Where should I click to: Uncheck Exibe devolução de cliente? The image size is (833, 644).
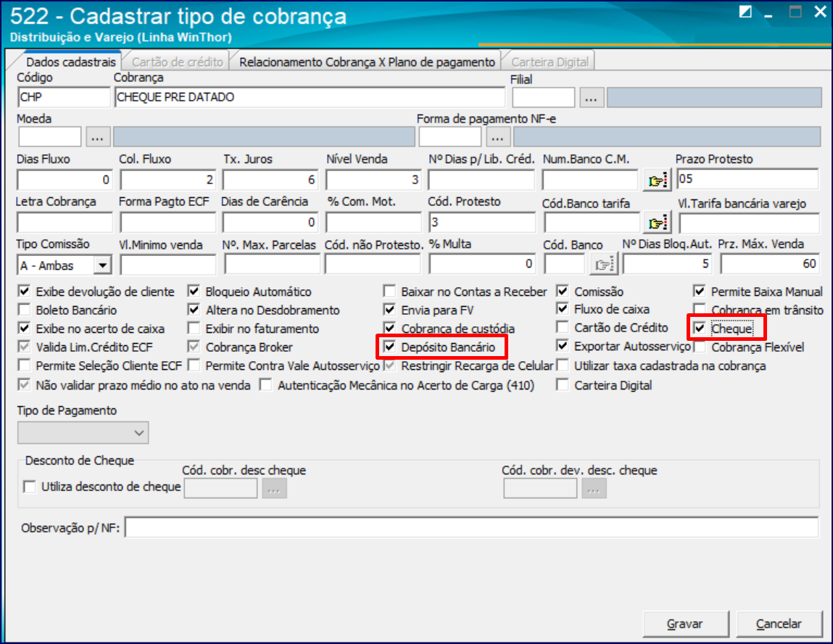(x=24, y=292)
